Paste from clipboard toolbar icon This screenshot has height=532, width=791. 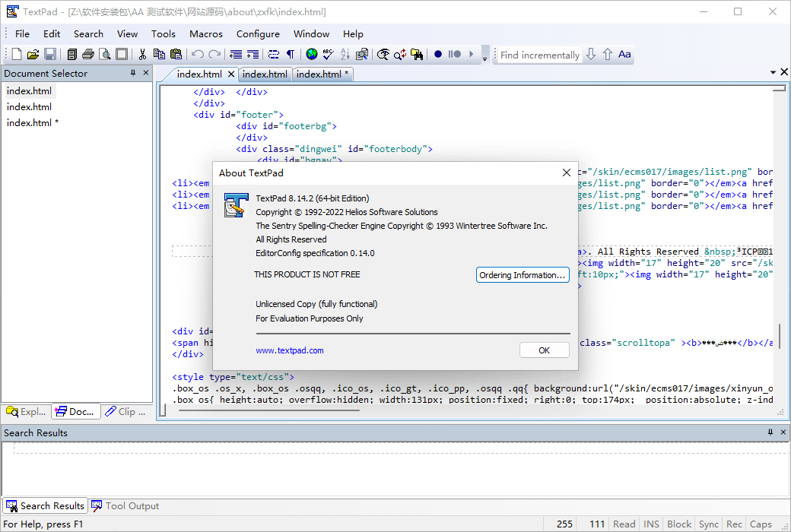click(176, 54)
